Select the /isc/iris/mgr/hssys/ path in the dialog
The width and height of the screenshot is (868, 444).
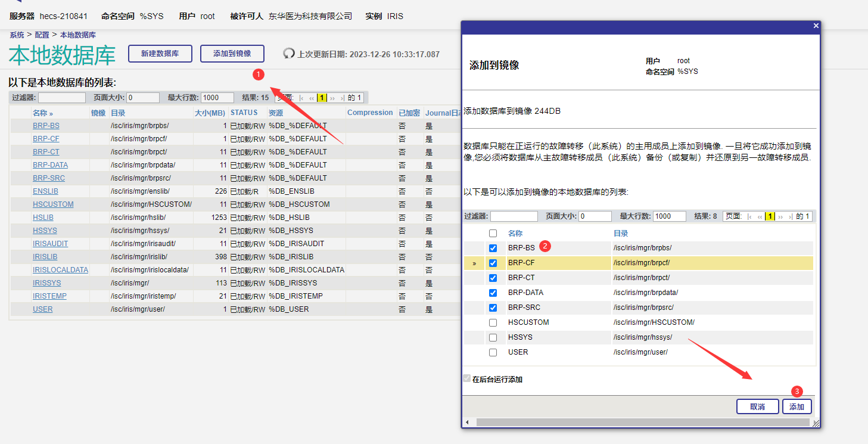[x=643, y=337]
